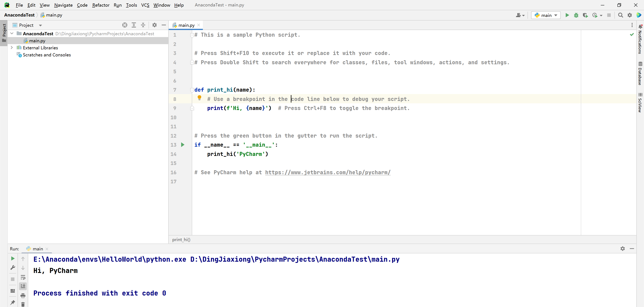
Task: Open the VCS menu
Action: point(145,5)
